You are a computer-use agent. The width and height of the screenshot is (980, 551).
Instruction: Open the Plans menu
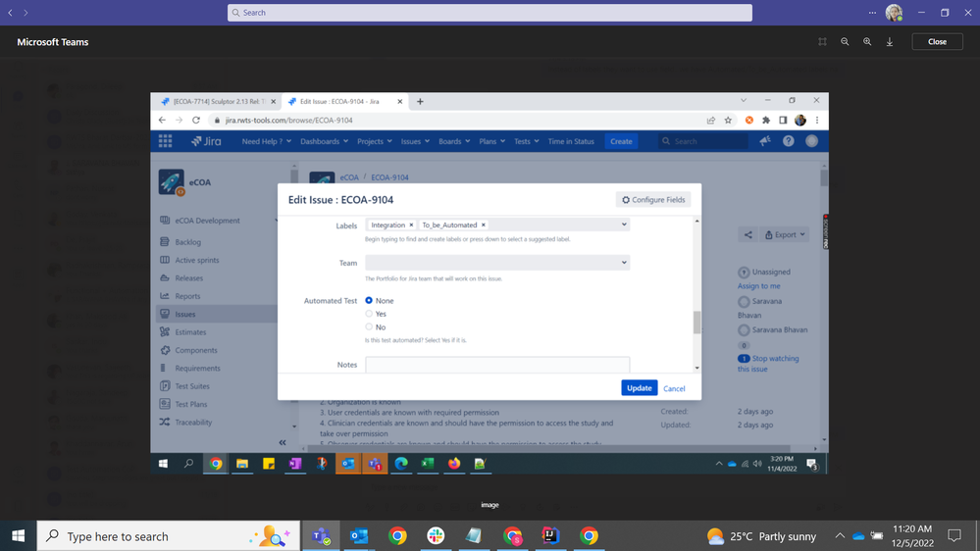coord(491,141)
